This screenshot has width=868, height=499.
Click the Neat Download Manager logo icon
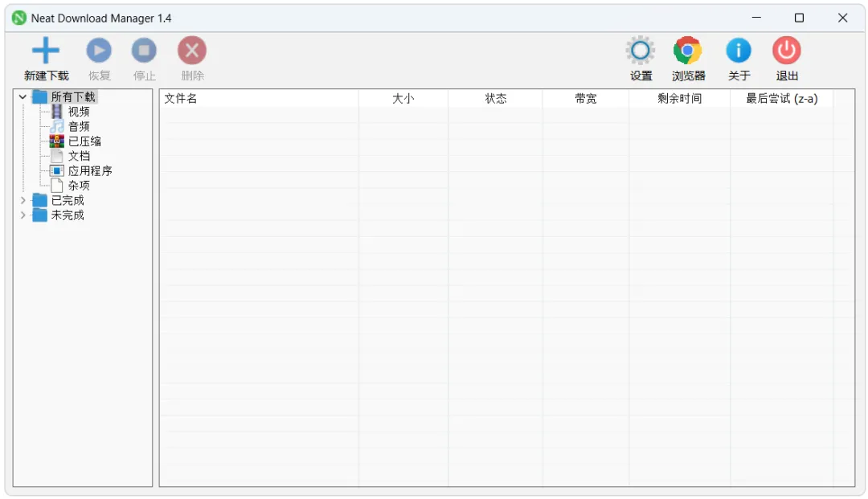tap(18, 18)
